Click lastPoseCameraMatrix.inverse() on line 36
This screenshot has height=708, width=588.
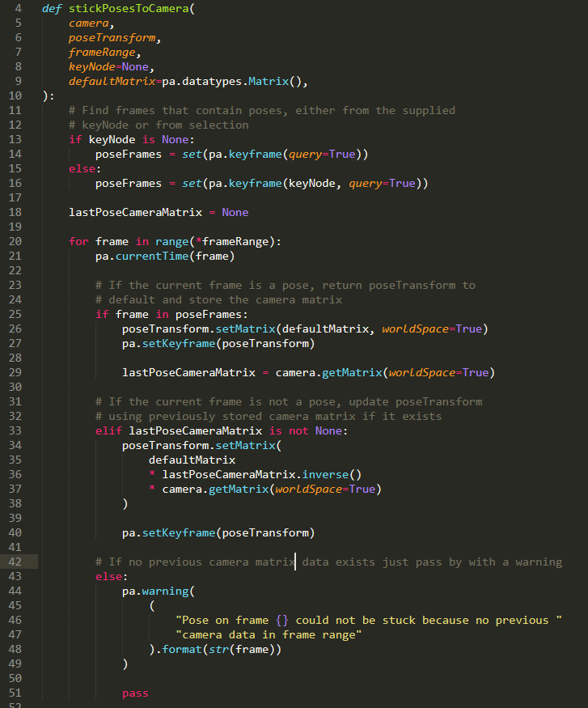[x=262, y=474]
